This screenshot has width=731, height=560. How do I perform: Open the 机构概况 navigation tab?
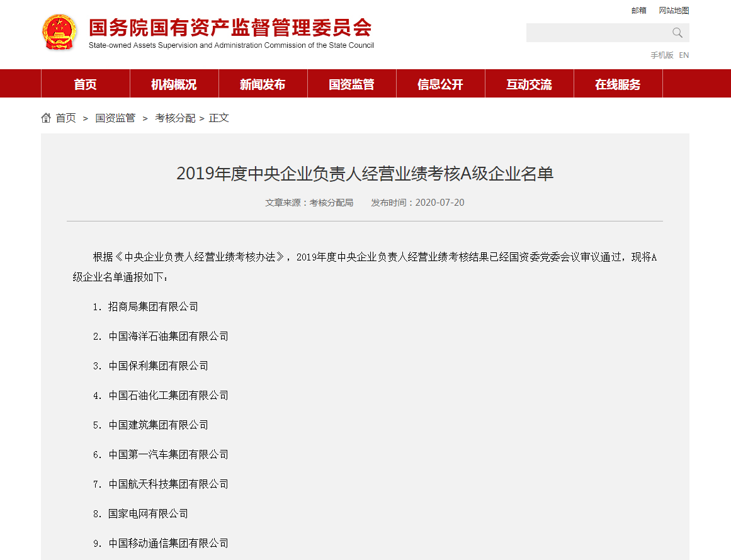click(x=174, y=84)
